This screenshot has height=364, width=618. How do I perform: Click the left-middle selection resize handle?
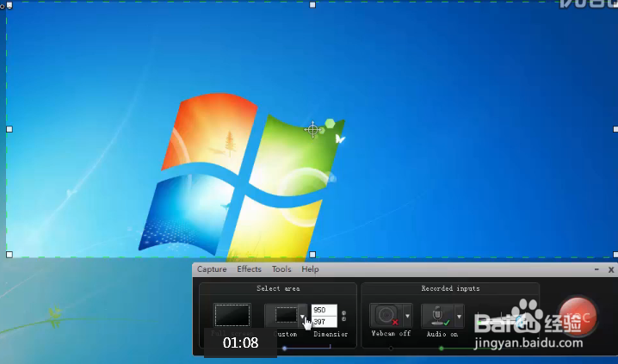(x=9, y=129)
